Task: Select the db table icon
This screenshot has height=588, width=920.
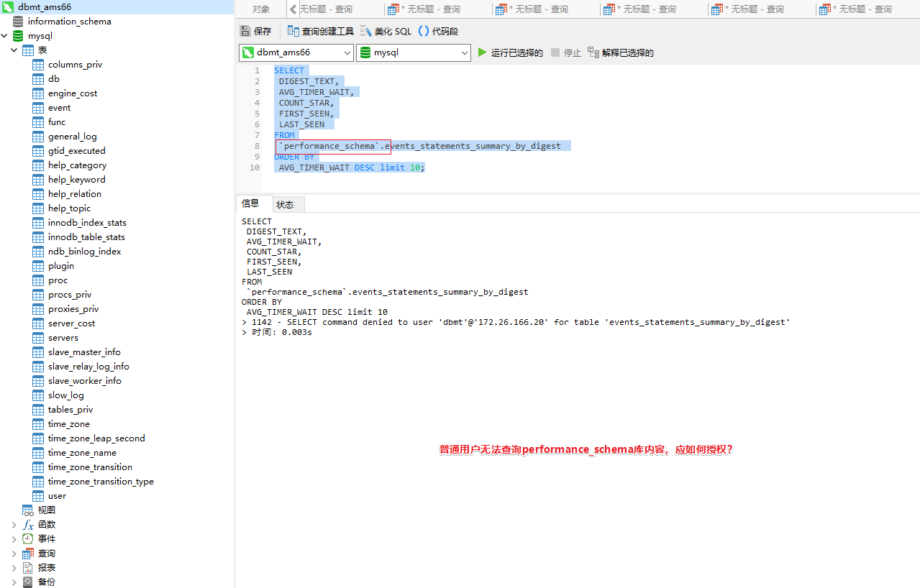Action: (38, 79)
